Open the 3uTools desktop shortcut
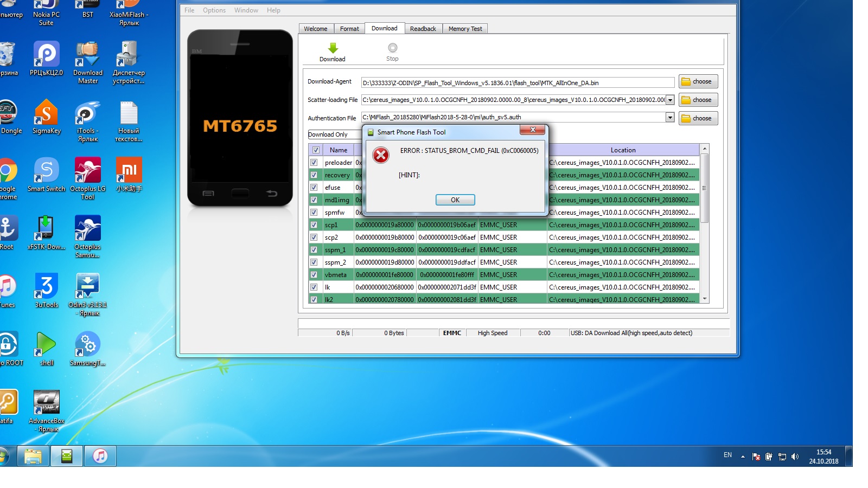This screenshot has width=868, height=488. click(46, 286)
